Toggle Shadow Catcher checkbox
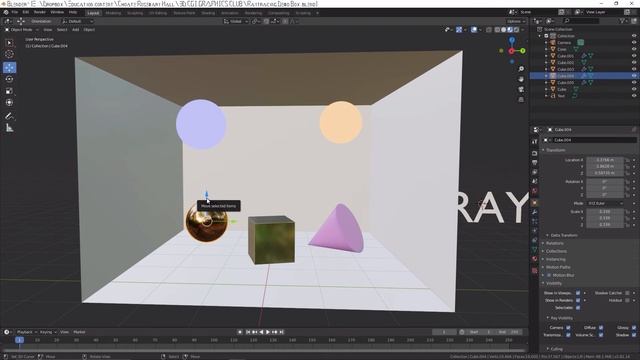Image resolution: width=640 pixels, height=360 pixels. click(627, 293)
